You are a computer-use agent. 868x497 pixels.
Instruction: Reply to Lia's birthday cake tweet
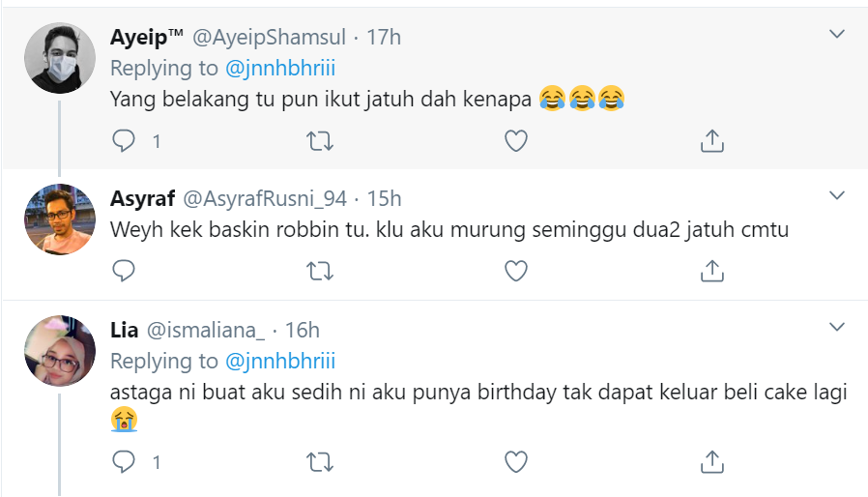124,461
